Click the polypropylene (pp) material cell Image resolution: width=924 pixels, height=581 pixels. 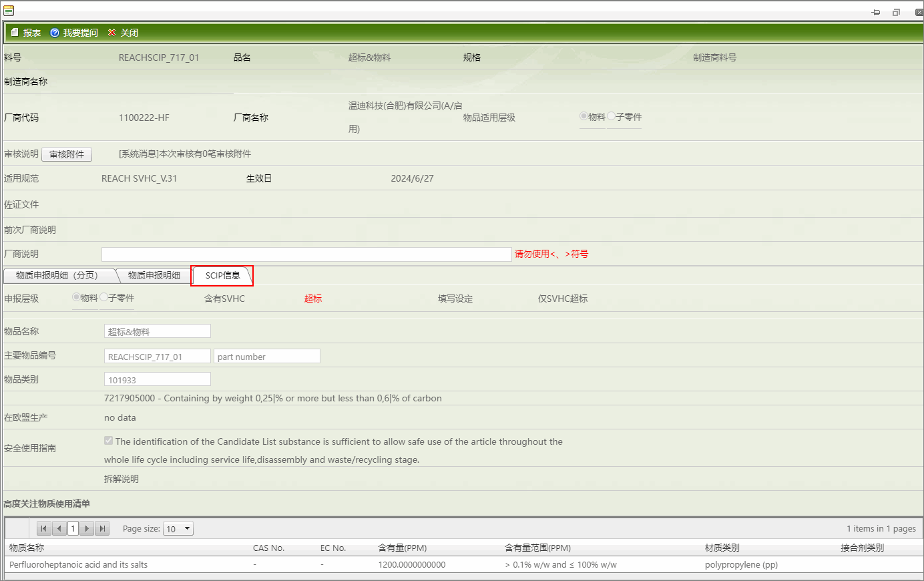(x=742, y=564)
